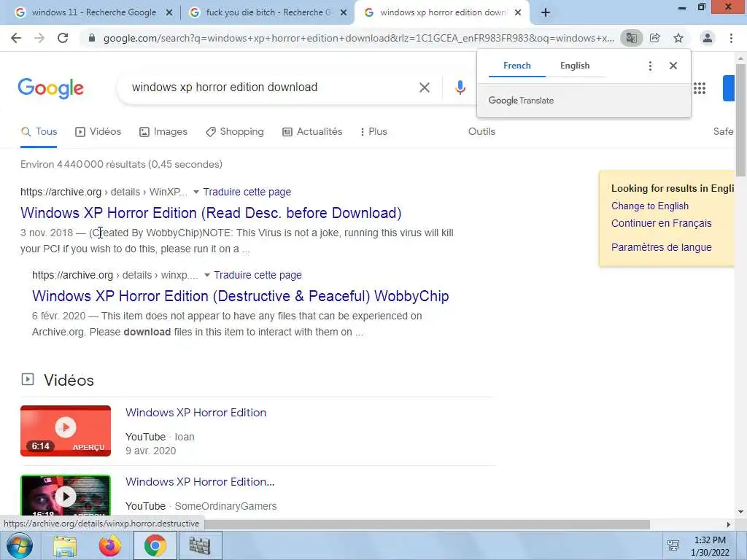Viewport: 747px width, 560px height.
Task: Open the Google apps grid
Action: click(700, 88)
